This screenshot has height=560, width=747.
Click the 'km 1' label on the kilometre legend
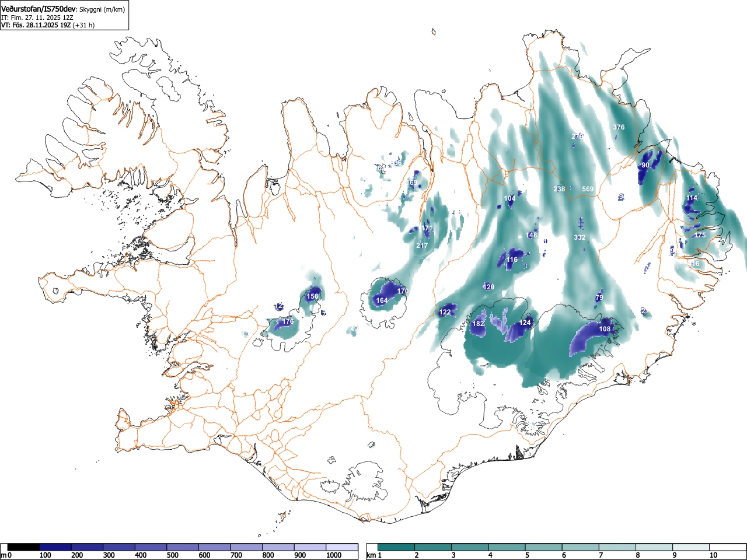tap(373, 555)
